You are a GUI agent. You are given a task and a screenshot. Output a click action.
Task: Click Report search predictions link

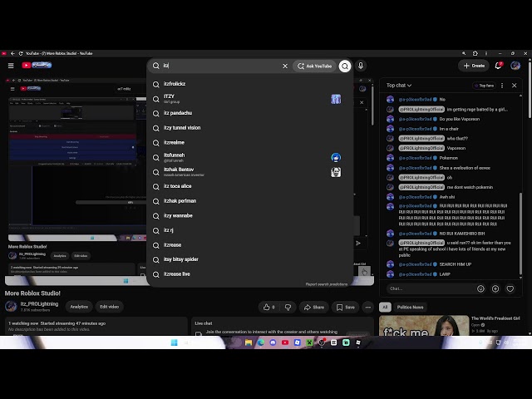point(327,284)
